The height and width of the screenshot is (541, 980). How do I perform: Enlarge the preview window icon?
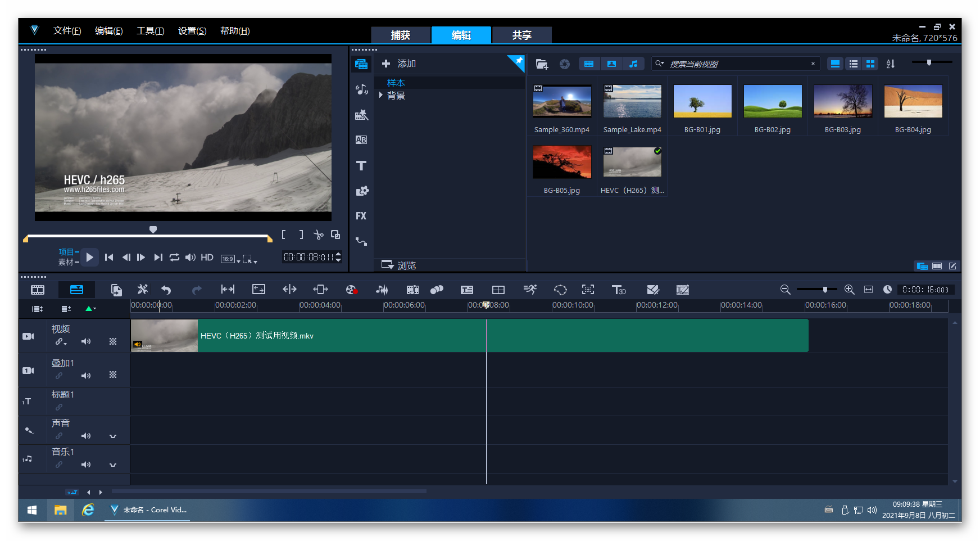(x=335, y=235)
